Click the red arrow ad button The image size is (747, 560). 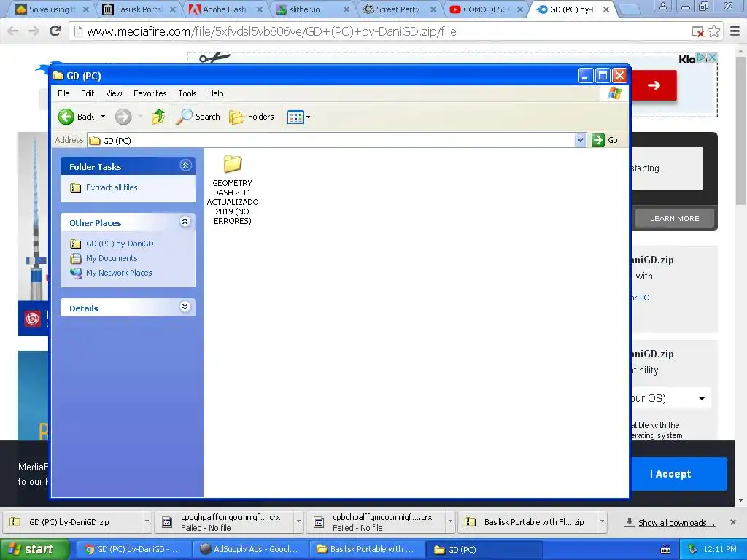[x=654, y=85]
